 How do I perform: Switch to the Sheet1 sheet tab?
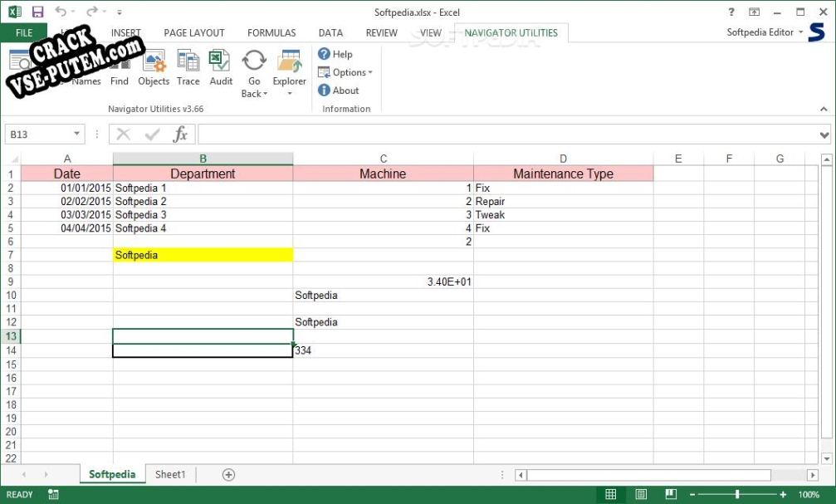click(x=170, y=474)
